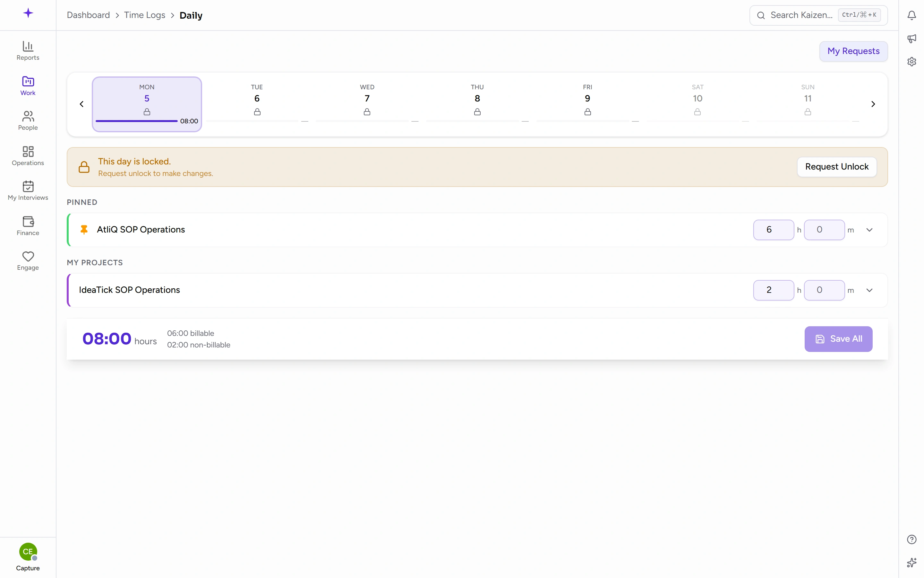The height and width of the screenshot is (578, 924).
Task: Expand the AtliQ SOP Operations row chevron
Action: coord(869,230)
